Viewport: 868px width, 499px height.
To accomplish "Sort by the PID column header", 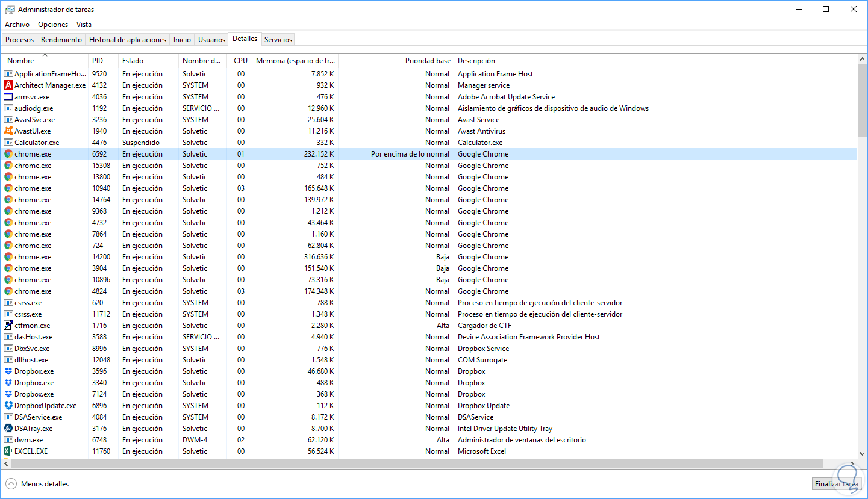I will 103,61.
